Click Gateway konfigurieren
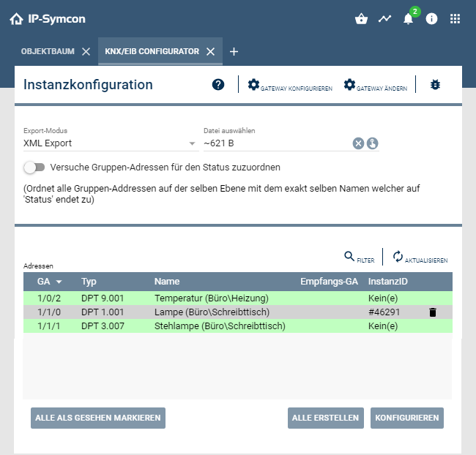476x455 pixels. 290,86
